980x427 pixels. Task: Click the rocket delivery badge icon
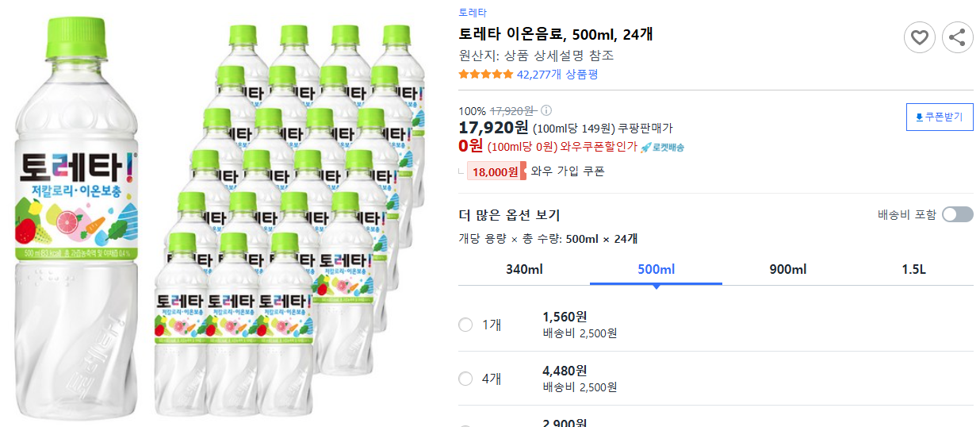coord(646,147)
